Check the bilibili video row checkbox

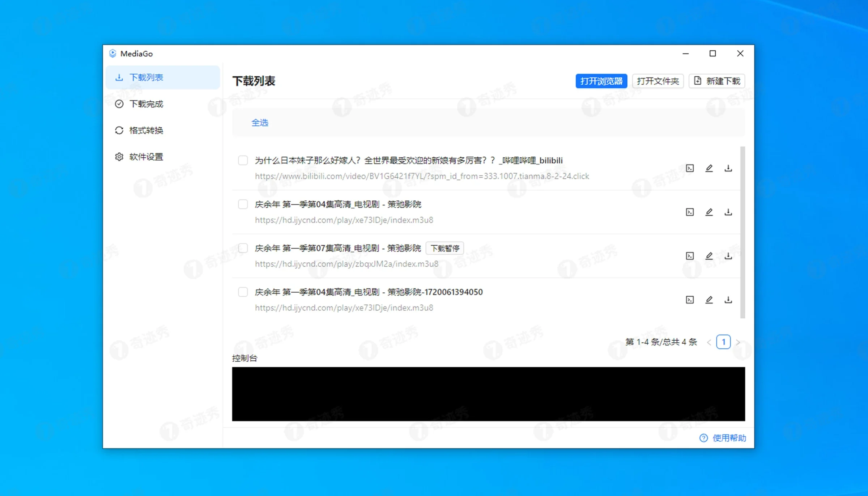243,160
